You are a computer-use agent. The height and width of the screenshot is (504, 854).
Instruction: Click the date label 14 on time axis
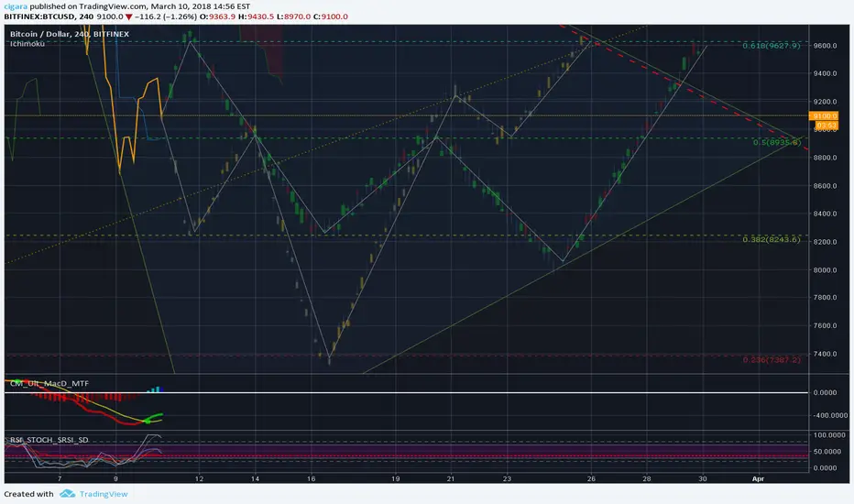pyautogui.click(x=256, y=479)
